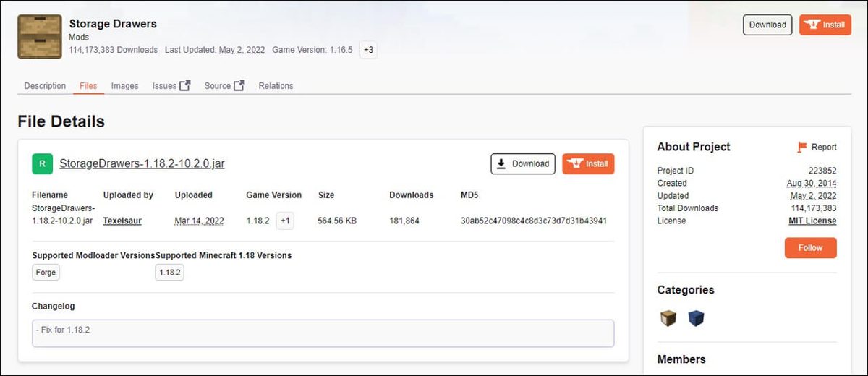Click the 1.18.2 supported Minecraft version tag
Image resolution: width=868 pixels, height=376 pixels.
click(x=169, y=273)
